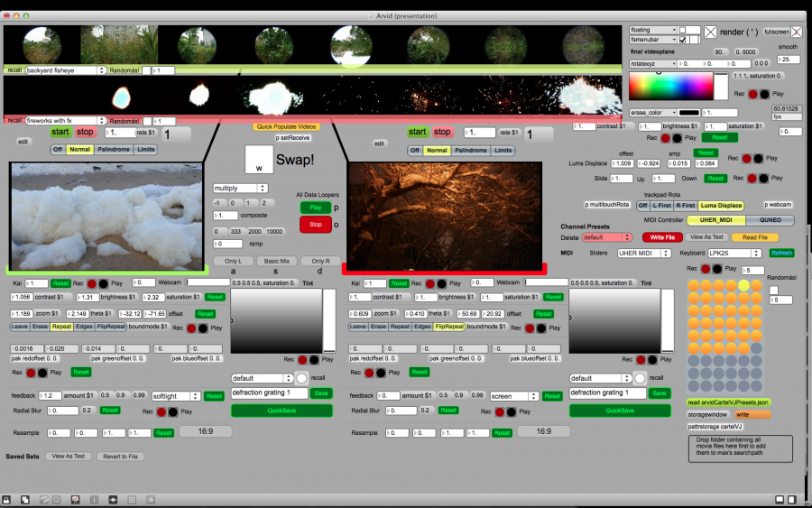Click the black Play circle beside the color picker
Viewport: 812px width, 508px height.
pos(764,94)
